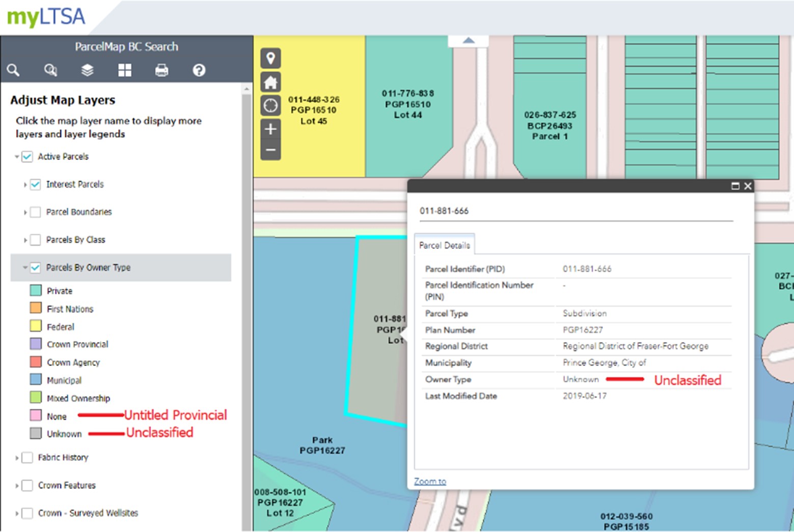This screenshot has height=532, width=794.
Task: Close the parcel details popup
Action: point(748,186)
